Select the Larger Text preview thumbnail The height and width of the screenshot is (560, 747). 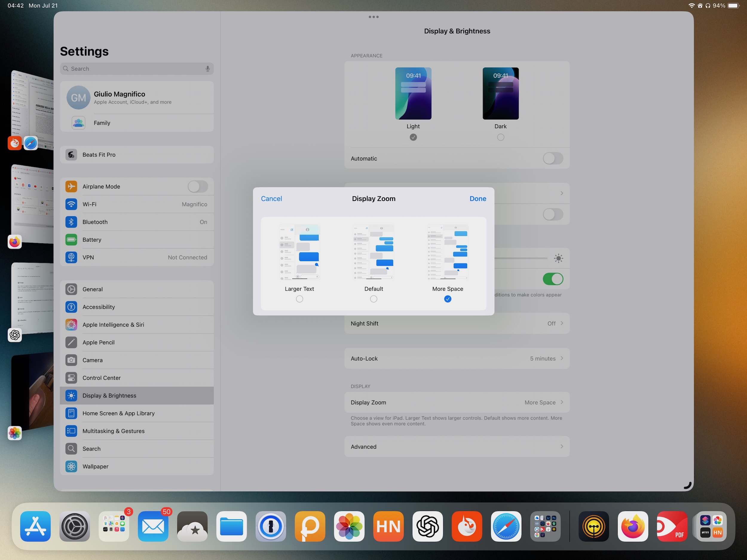click(299, 252)
